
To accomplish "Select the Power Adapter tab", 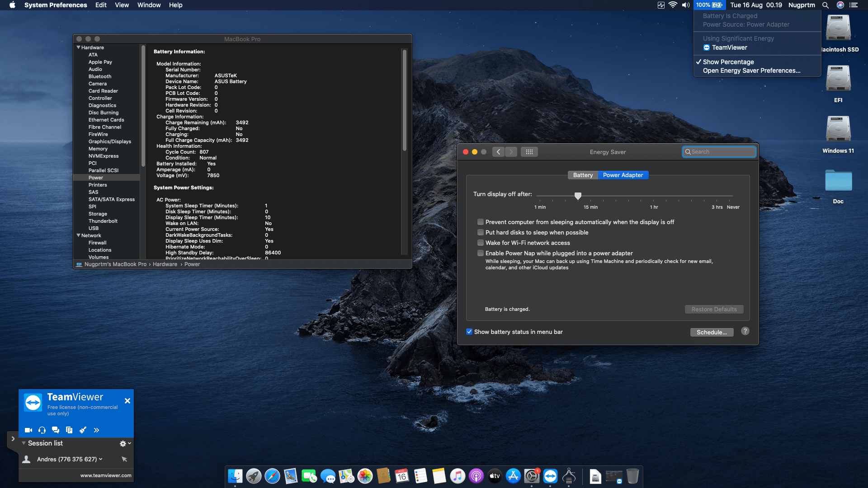I will tap(623, 175).
